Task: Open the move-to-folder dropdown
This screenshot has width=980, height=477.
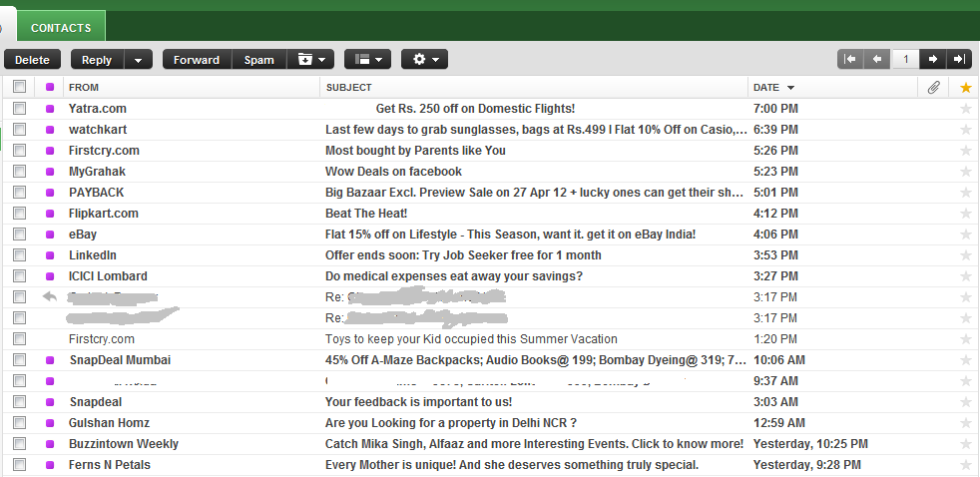Action: coord(310,60)
